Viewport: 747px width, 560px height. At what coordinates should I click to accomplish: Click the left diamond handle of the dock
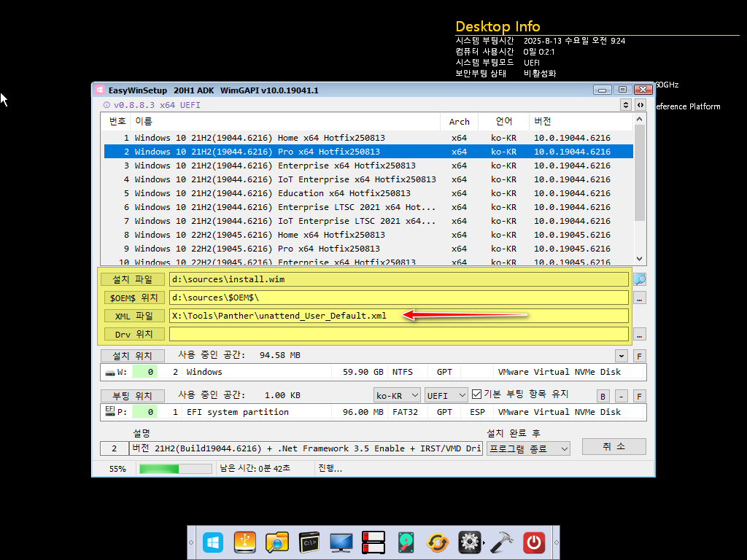coord(191,542)
